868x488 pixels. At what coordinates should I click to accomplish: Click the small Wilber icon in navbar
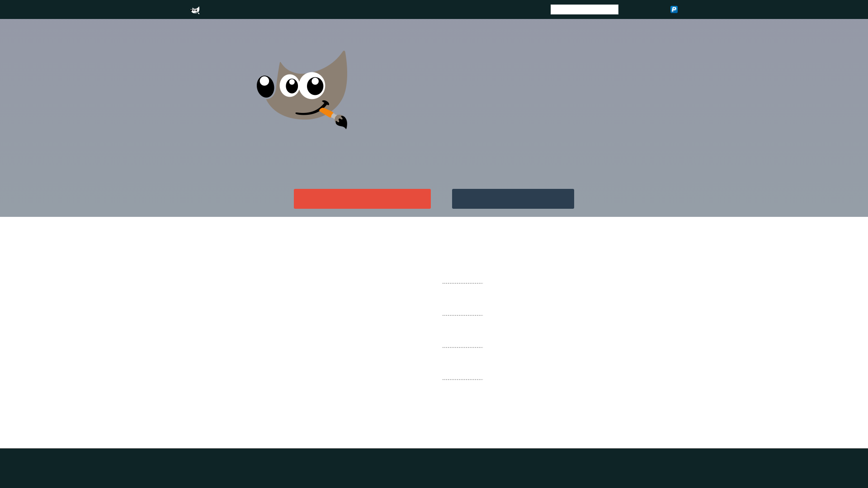[195, 10]
